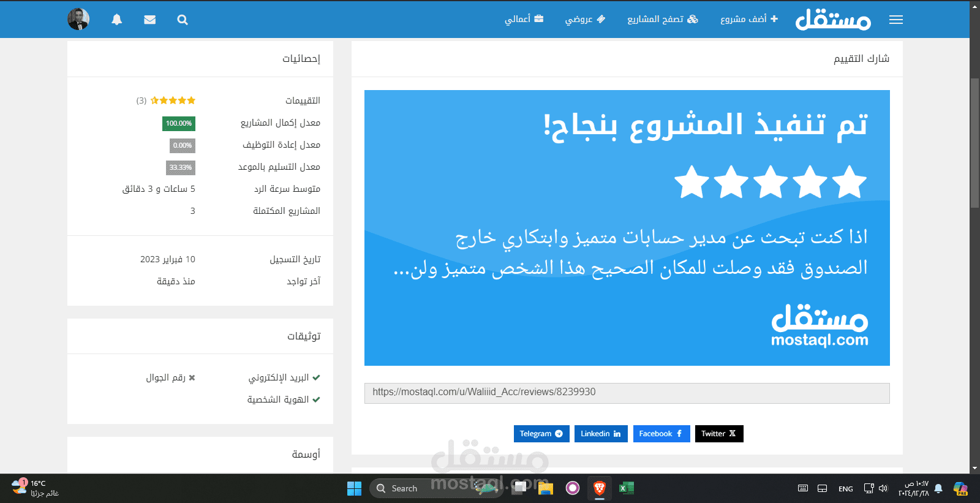Open the touch keyboard tray icon
This screenshot has height=503, width=980.
click(803, 488)
